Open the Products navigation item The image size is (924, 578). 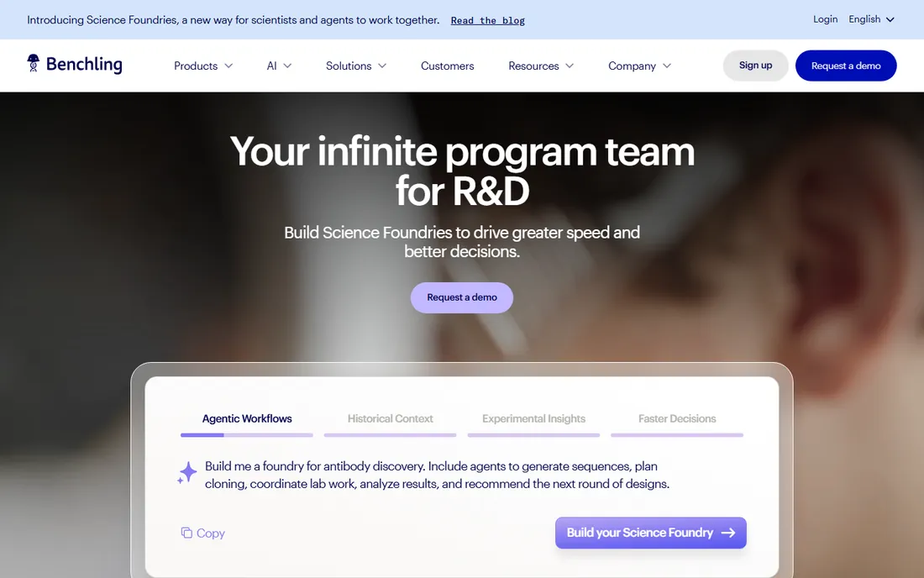click(x=203, y=66)
